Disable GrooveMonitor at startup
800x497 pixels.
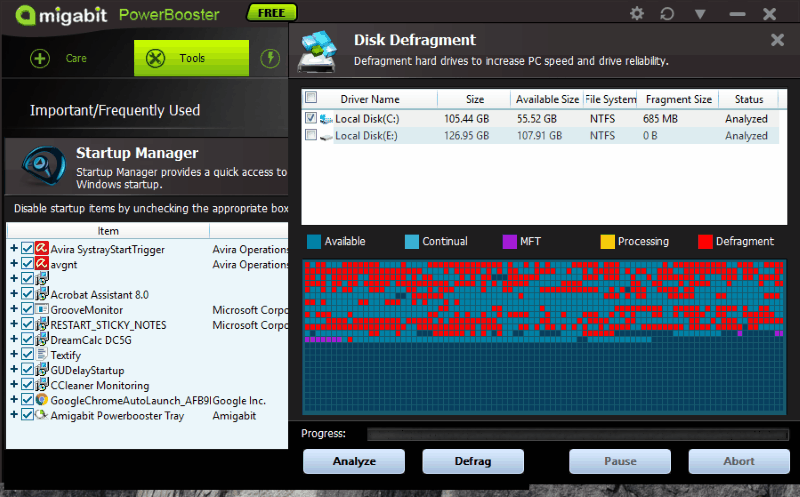point(28,309)
